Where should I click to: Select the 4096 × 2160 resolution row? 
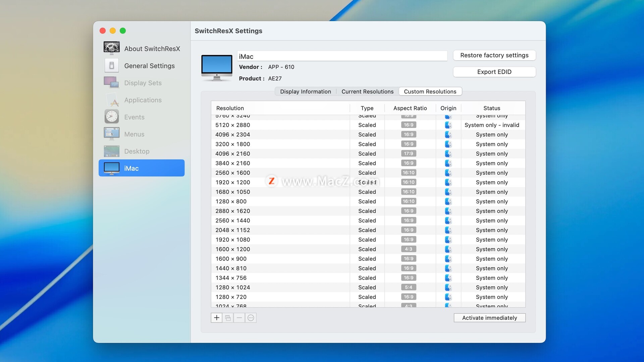[368, 154]
